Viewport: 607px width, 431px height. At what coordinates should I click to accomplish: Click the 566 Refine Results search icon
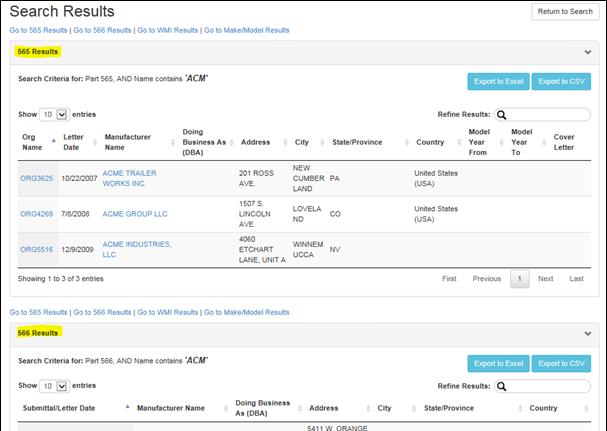[503, 385]
